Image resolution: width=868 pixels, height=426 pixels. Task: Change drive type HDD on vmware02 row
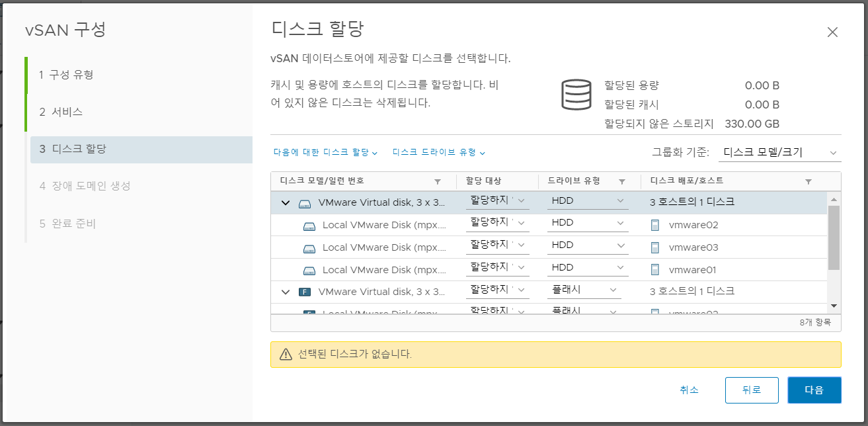[x=588, y=223]
